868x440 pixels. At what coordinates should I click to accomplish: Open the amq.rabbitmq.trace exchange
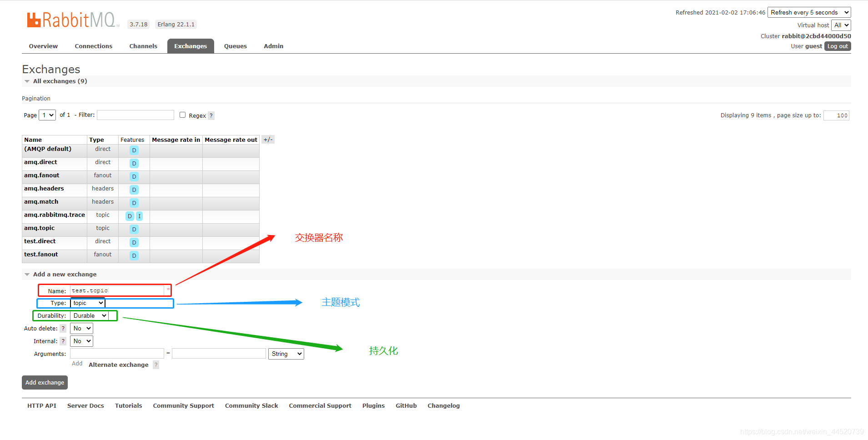pos(55,215)
